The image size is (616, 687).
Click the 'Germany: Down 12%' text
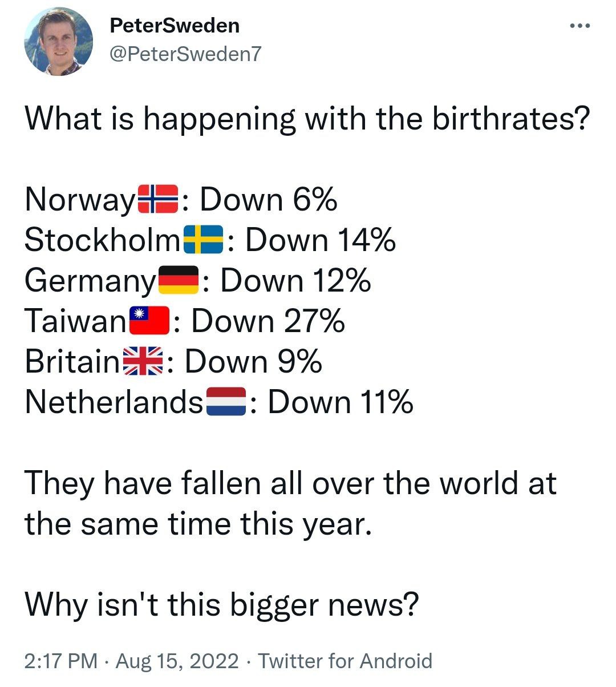(x=198, y=280)
